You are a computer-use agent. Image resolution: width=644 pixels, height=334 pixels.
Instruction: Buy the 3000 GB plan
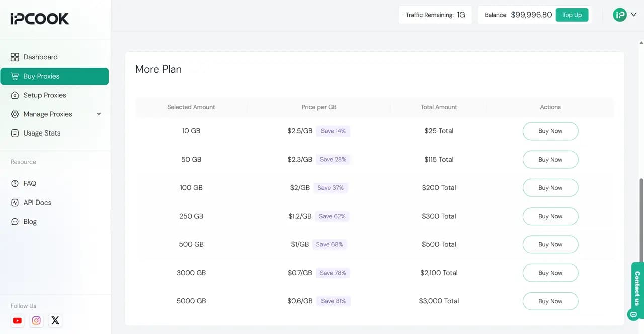coord(550,273)
